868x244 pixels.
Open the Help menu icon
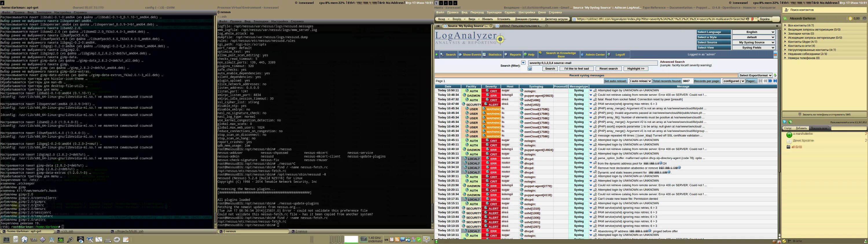click(525, 55)
